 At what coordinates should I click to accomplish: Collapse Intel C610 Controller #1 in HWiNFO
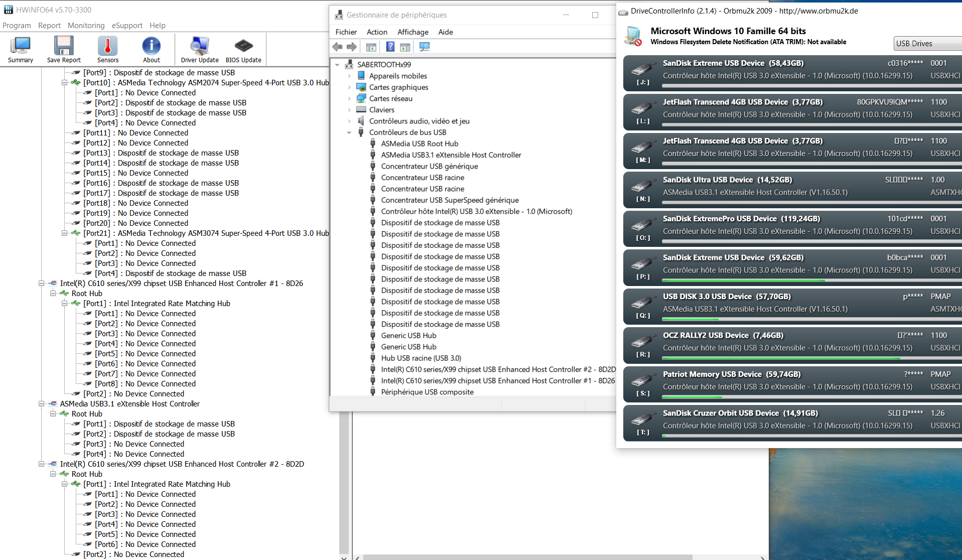pyautogui.click(x=41, y=284)
